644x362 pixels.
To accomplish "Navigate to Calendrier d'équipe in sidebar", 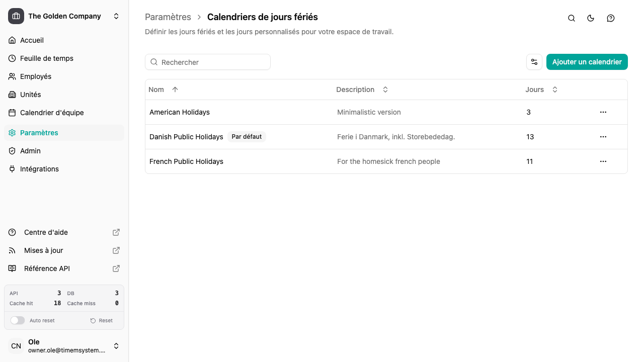I will 52,113.
